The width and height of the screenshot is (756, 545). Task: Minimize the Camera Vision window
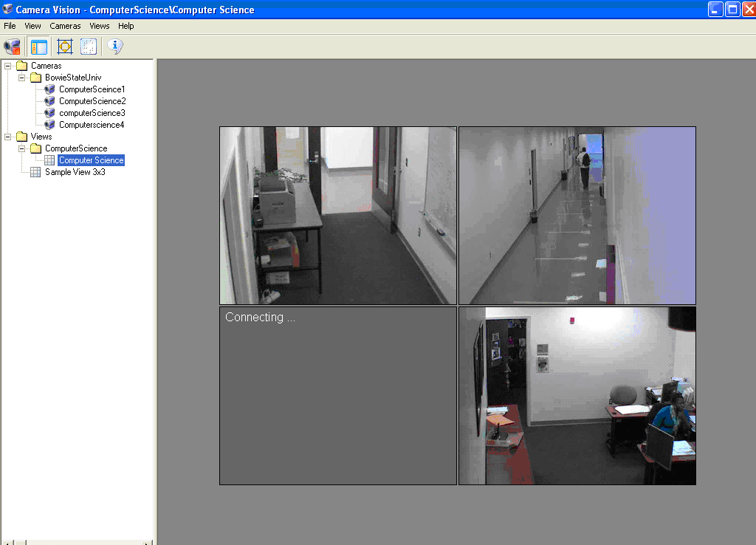(x=715, y=9)
